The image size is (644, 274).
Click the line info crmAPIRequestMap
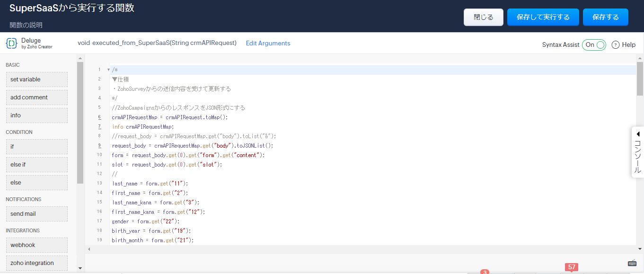click(143, 126)
